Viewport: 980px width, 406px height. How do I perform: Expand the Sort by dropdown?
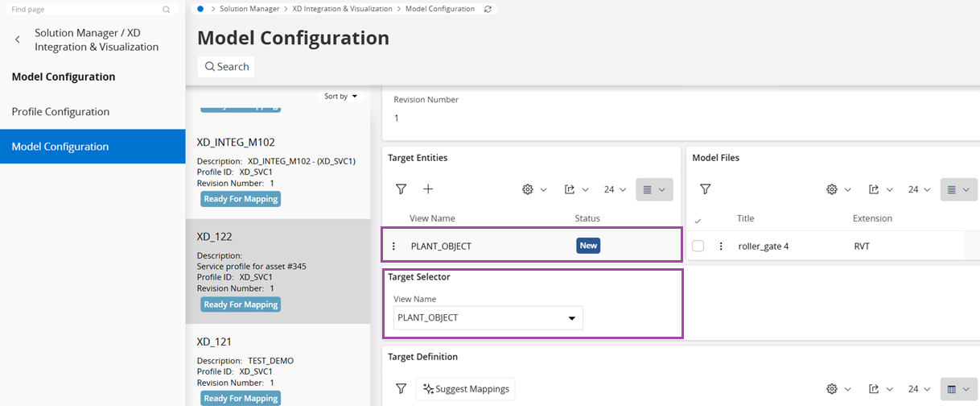[341, 96]
